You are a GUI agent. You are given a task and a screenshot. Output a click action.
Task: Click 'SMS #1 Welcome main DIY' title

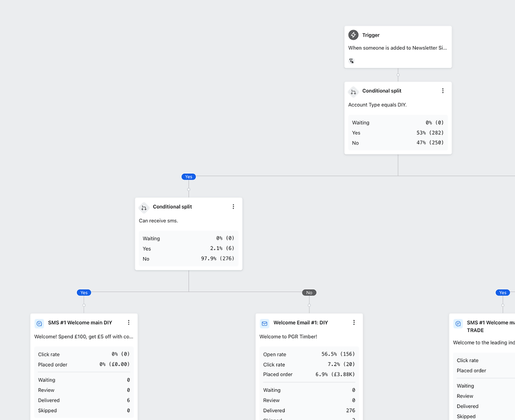[80, 323]
